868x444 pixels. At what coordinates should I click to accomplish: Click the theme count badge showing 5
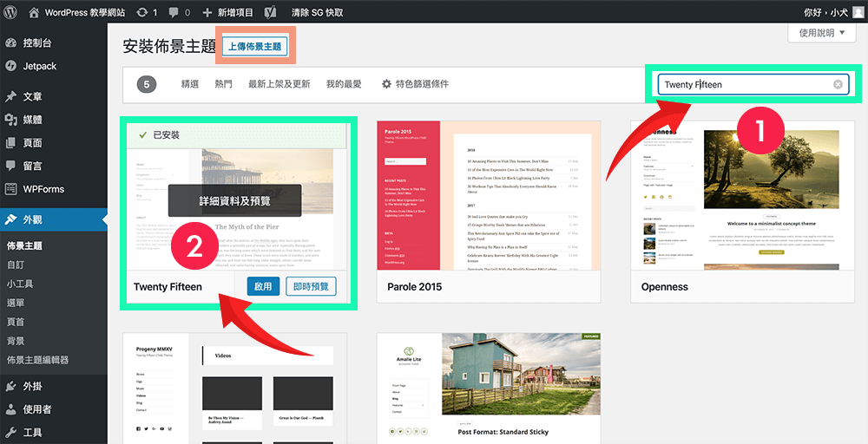pyautogui.click(x=147, y=85)
